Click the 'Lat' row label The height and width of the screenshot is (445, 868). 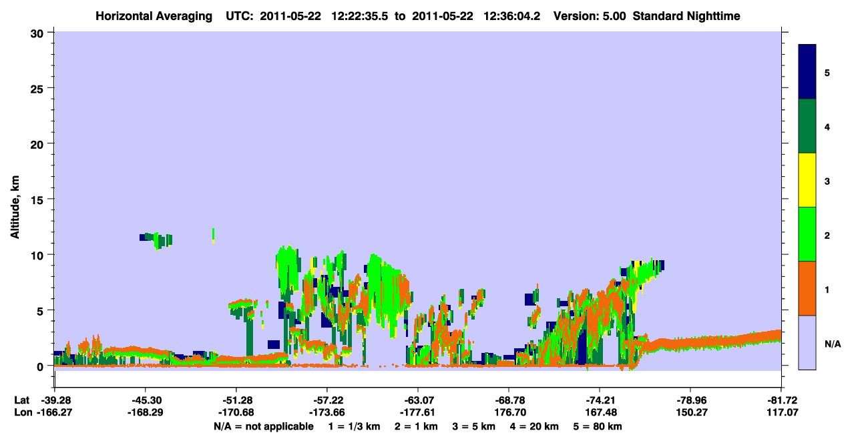(x=22, y=400)
